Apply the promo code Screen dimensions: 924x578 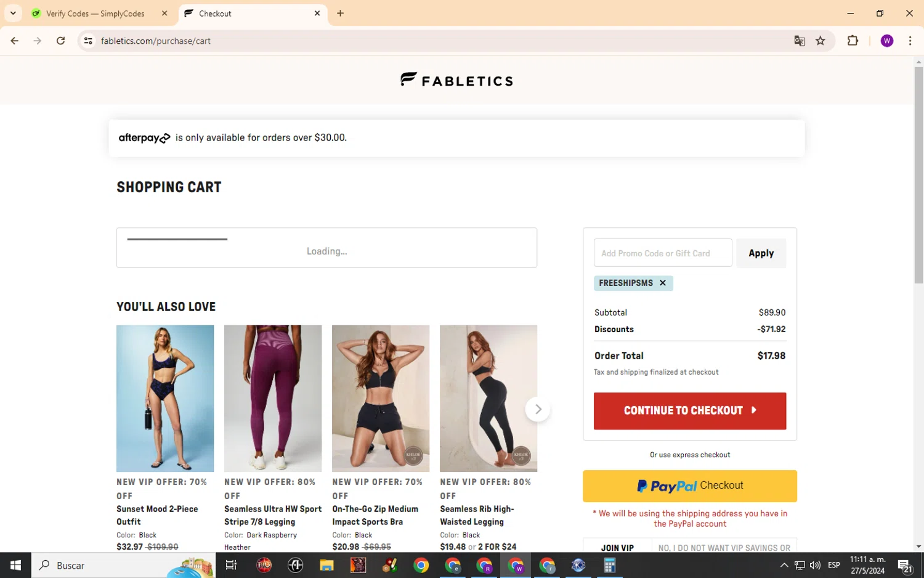[761, 253]
